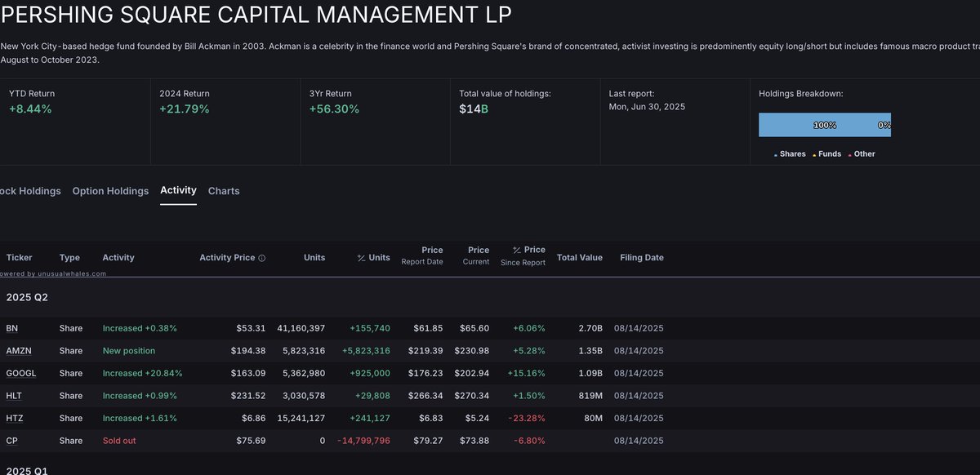The width and height of the screenshot is (980, 475).
Task: Click BN's units change +155,740
Action: pyautogui.click(x=370, y=328)
